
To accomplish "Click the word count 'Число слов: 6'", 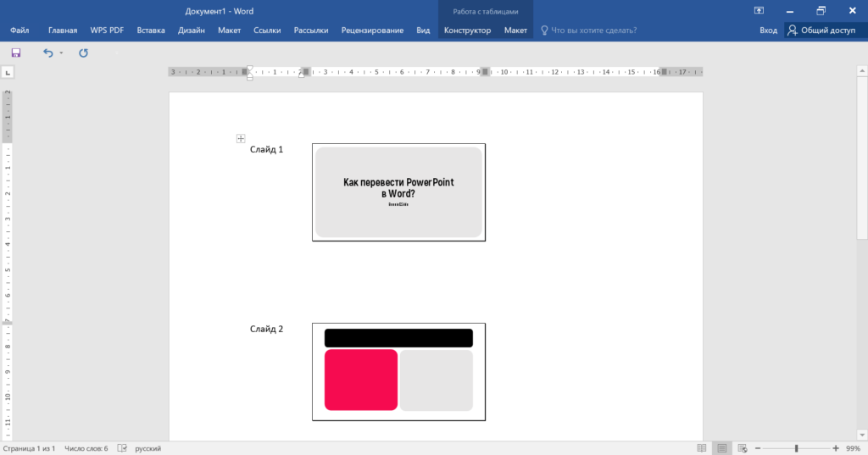I will click(x=86, y=448).
